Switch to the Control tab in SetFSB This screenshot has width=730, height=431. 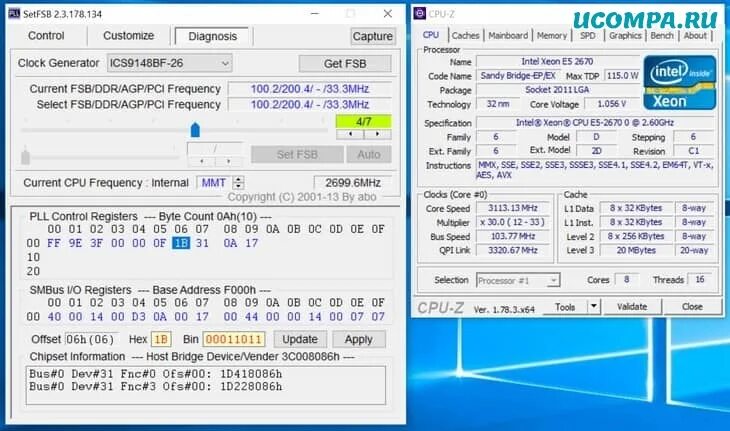[46, 36]
